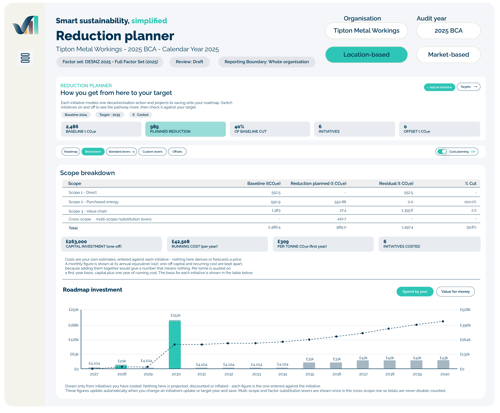
Task: Open the Targets link button
Action: 468,87
